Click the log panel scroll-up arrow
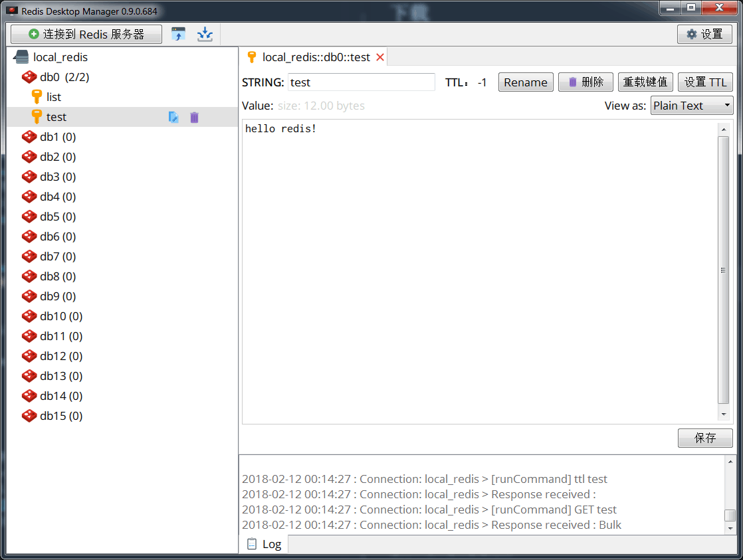The width and height of the screenshot is (743, 560). [730, 462]
